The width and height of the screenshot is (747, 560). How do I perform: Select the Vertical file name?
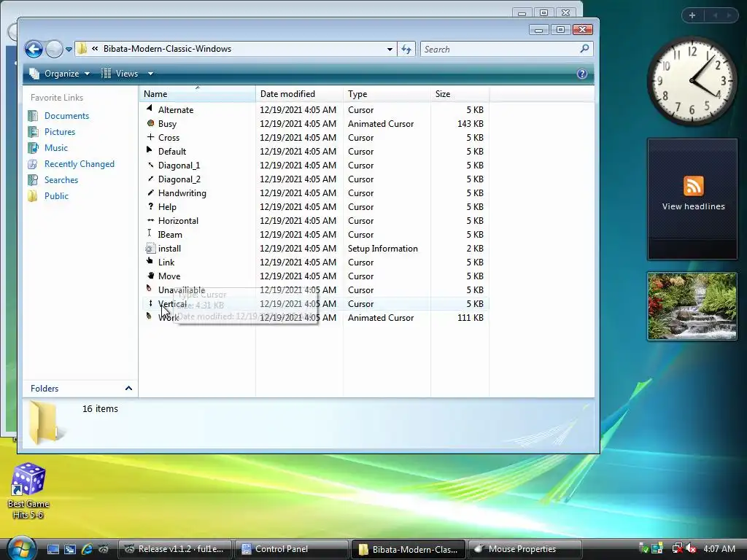click(172, 304)
